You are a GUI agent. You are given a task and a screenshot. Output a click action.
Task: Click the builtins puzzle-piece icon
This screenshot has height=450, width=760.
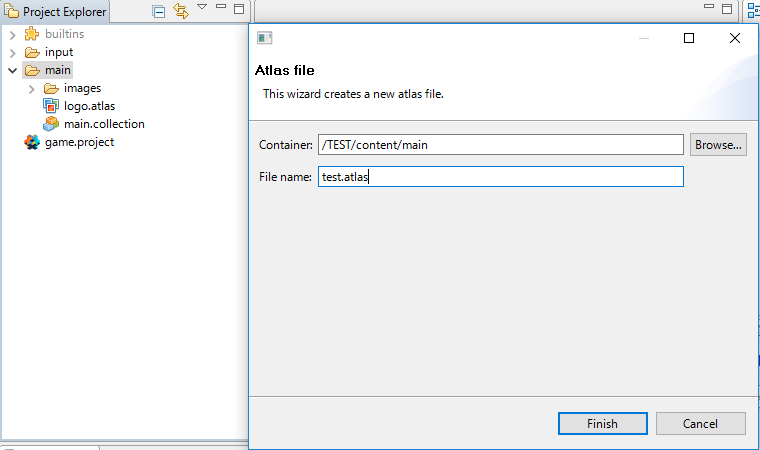32,34
